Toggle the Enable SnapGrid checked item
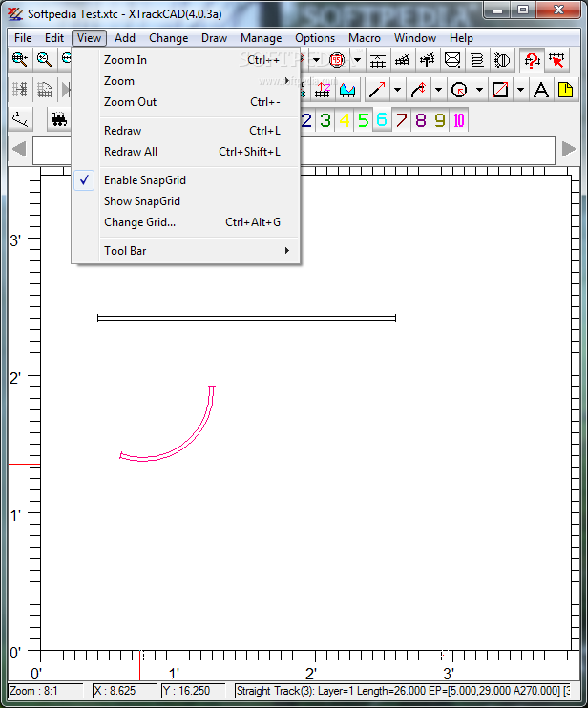 coord(186,180)
